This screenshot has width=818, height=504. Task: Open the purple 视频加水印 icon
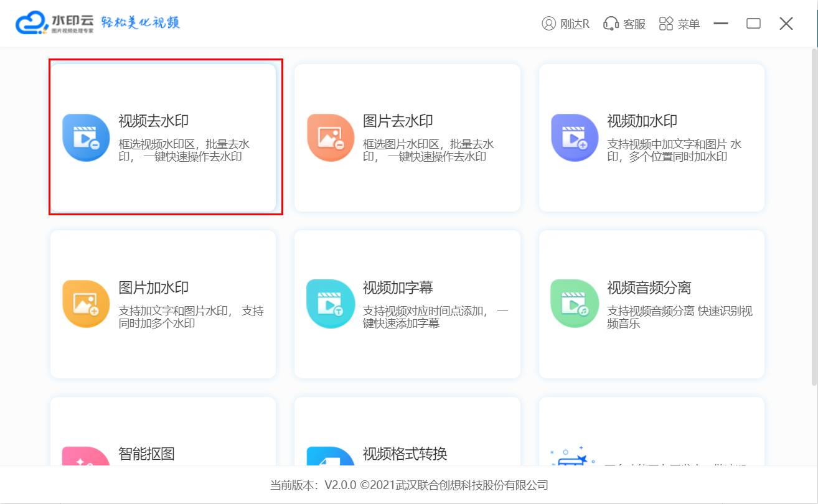pos(574,138)
